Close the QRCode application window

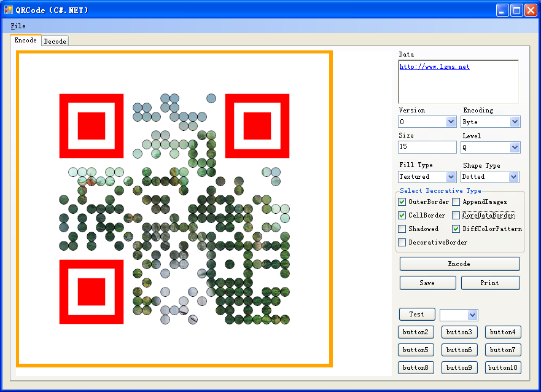click(x=531, y=10)
